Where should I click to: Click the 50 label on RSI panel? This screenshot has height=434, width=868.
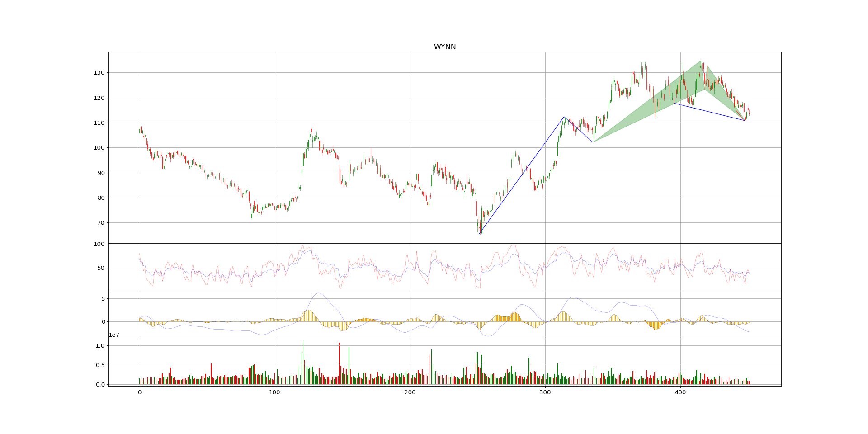point(100,268)
